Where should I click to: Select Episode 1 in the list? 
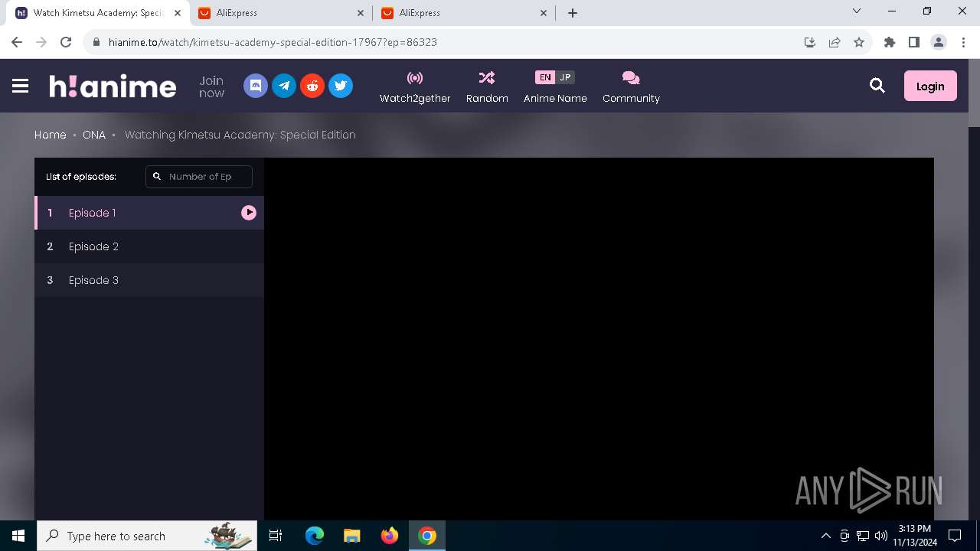pyautogui.click(x=149, y=213)
